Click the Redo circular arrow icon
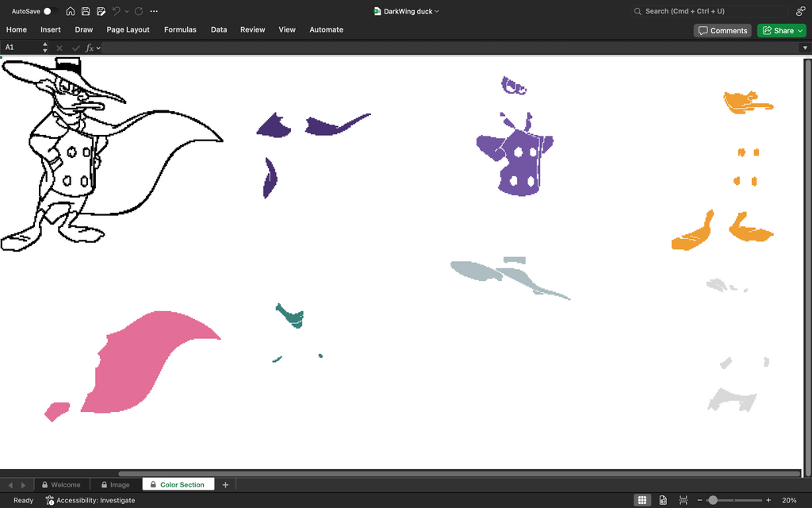 click(x=139, y=11)
